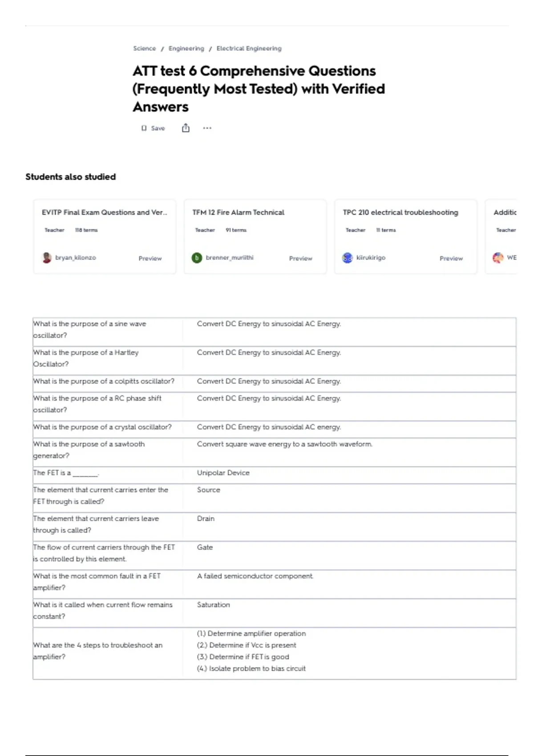Click the WE user avatar on last card
534x756 pixels.
(x=498, y=257)
